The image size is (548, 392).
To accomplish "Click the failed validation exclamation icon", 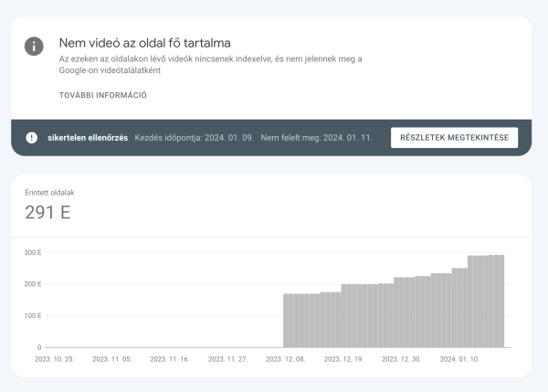I will click(x=31, y=137).
